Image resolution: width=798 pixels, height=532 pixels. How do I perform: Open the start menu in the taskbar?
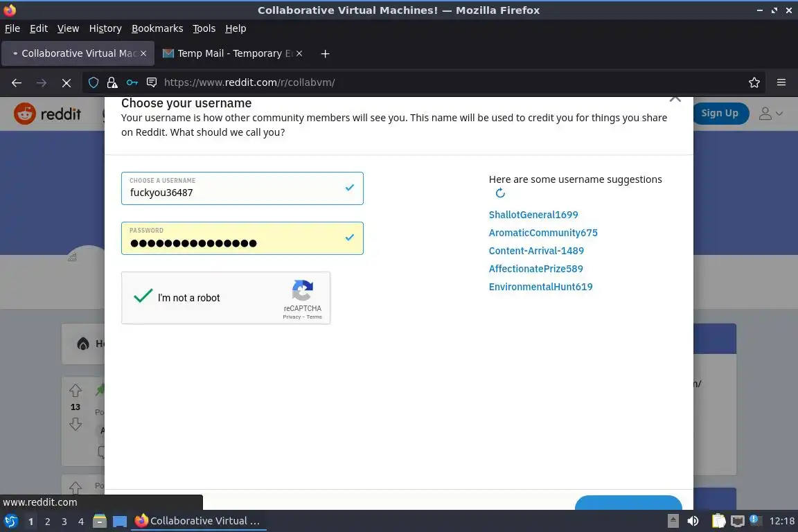pos(10,521)
